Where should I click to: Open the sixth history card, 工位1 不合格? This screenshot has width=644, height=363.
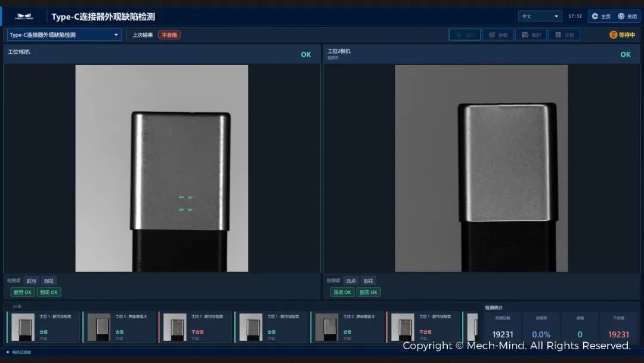tap(423, 327)
